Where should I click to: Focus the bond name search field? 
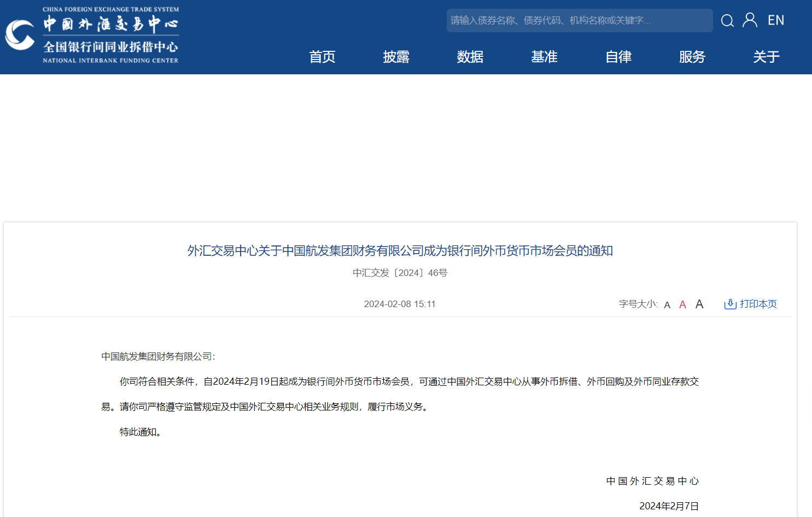[579, 20]
